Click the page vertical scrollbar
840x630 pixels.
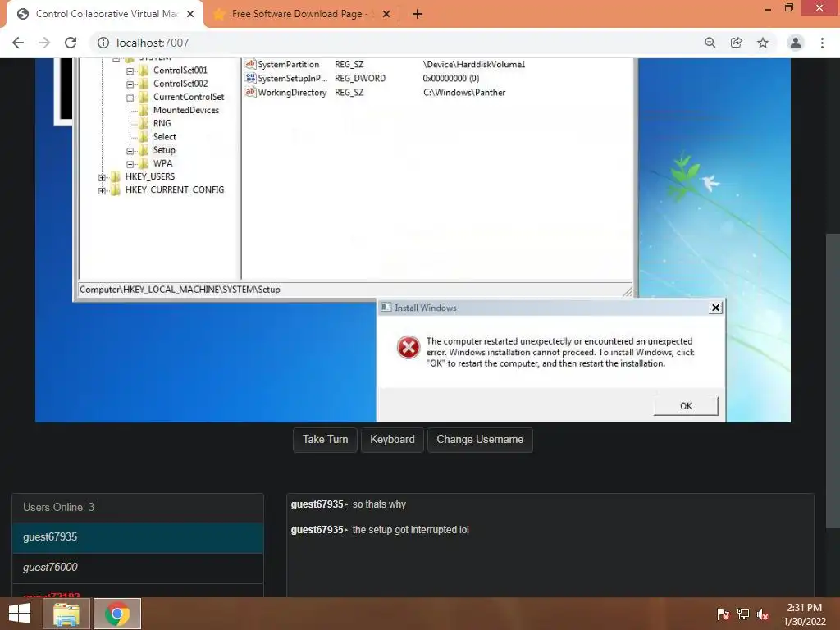pyautogui.click(x=833, y=381)
